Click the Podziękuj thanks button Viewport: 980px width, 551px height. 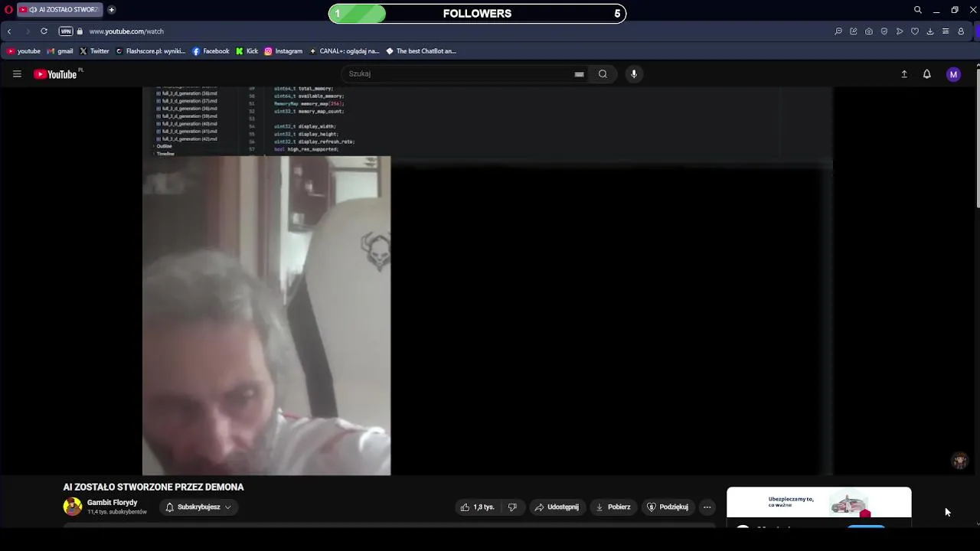click(x=668, y=507)
